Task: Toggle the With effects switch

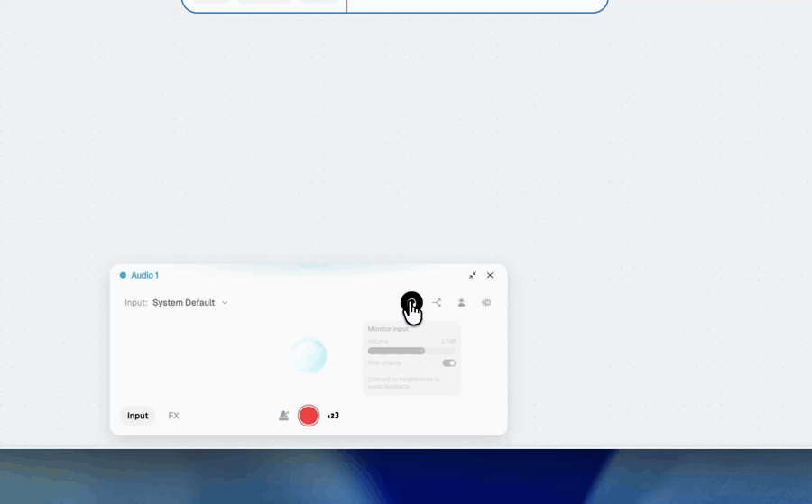Action: pos(449,363)
